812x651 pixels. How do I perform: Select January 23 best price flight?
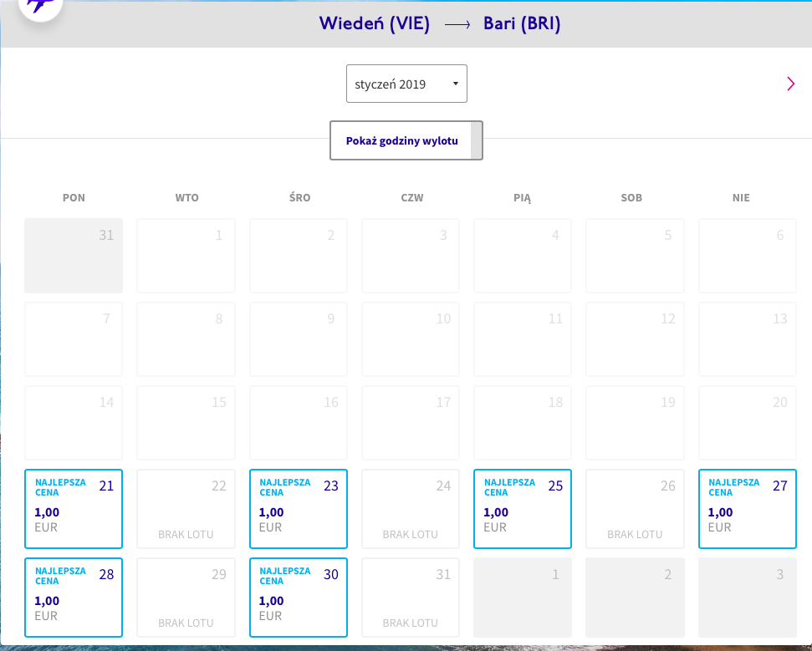click(x=299, y=509)
